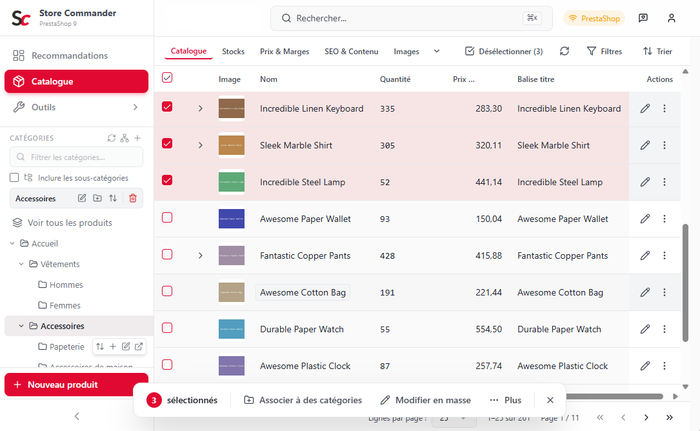Edit the Awesome Plastic Clock product
This screenshot has width=700, height=431.
tap(645, 366)
